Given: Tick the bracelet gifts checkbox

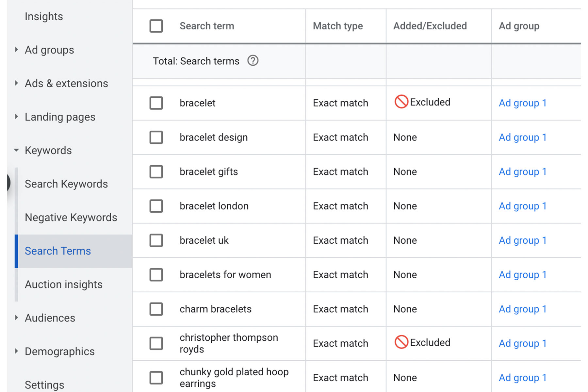Looking at the screenshot, I should pos(156,171).
